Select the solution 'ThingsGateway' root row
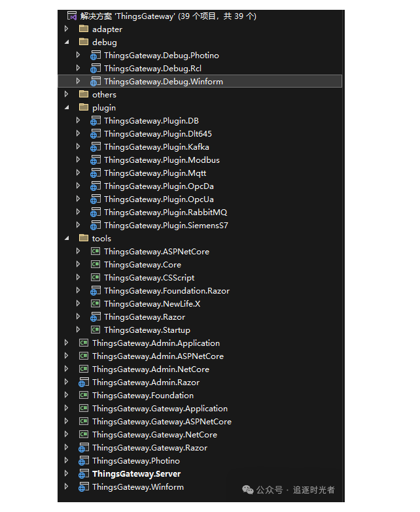420x512 pixels. tap(168, 16)
